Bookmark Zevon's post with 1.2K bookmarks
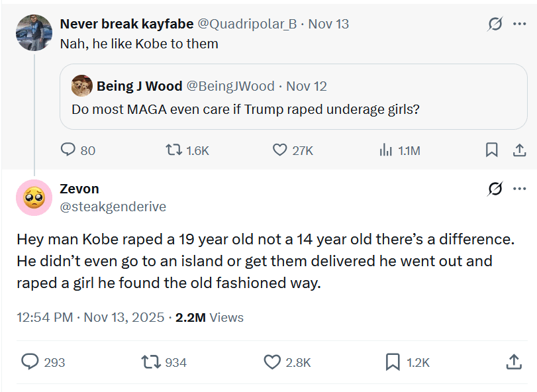537x392 pixels. point(393,362)
